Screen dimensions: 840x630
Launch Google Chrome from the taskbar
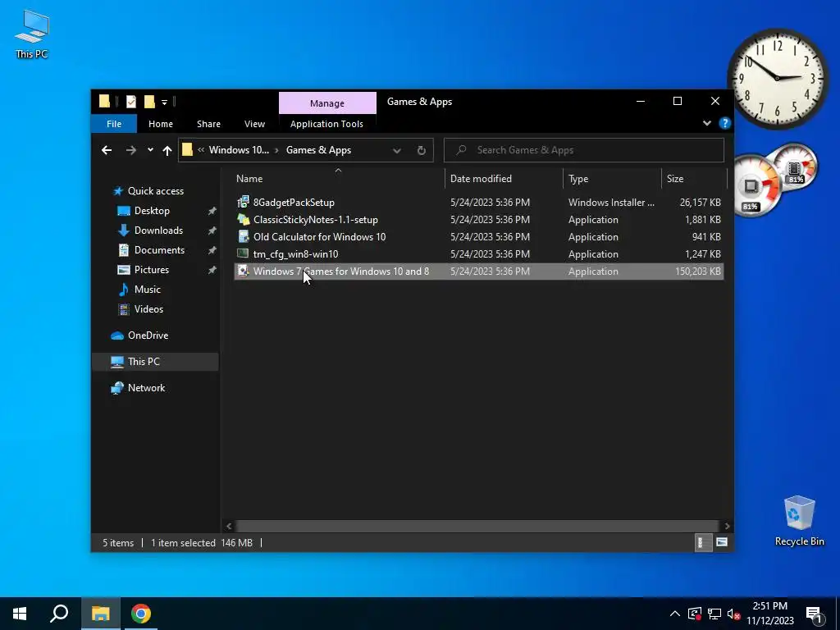(x=141, y=614)
